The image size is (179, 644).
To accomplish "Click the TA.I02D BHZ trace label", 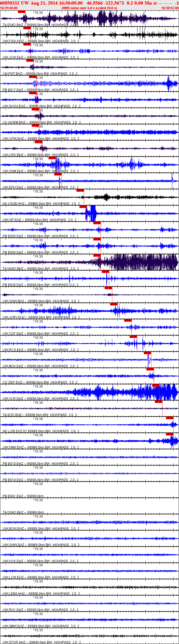I will (40, 415).
